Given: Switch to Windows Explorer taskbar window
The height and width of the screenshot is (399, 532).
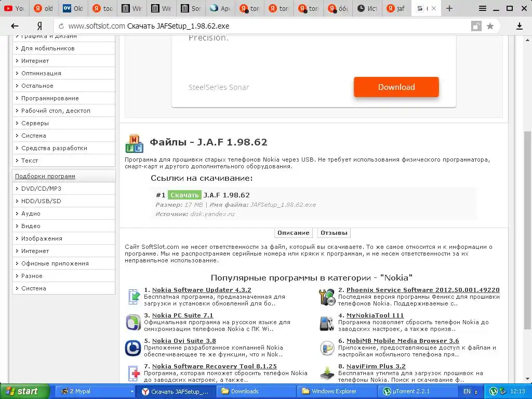Looking at the screenshot, I should 337,391.
